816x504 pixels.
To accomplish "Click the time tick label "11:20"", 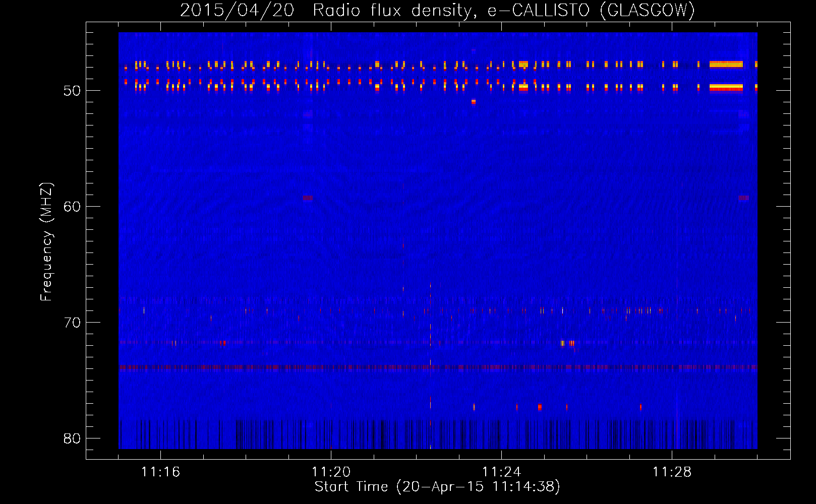I will click(x=331, y=472).
